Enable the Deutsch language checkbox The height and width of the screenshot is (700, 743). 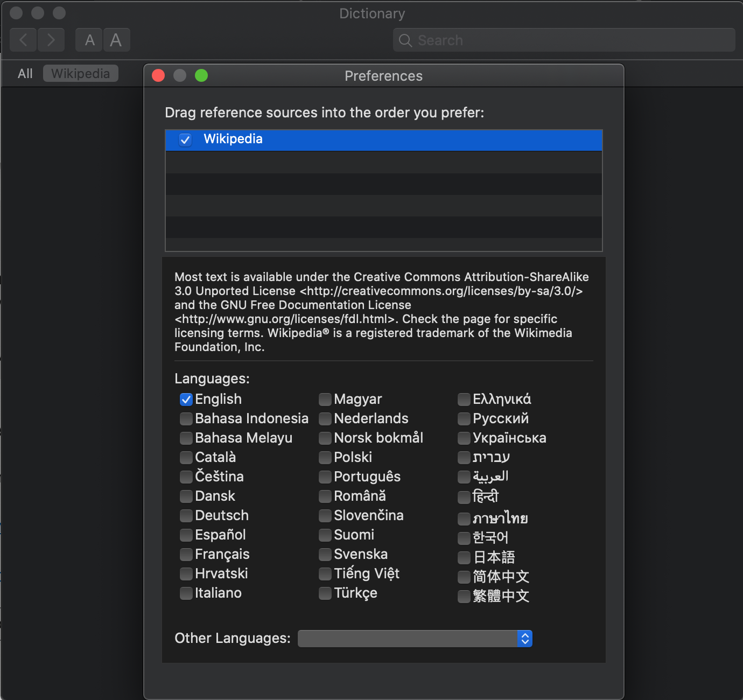click(186, 516)
